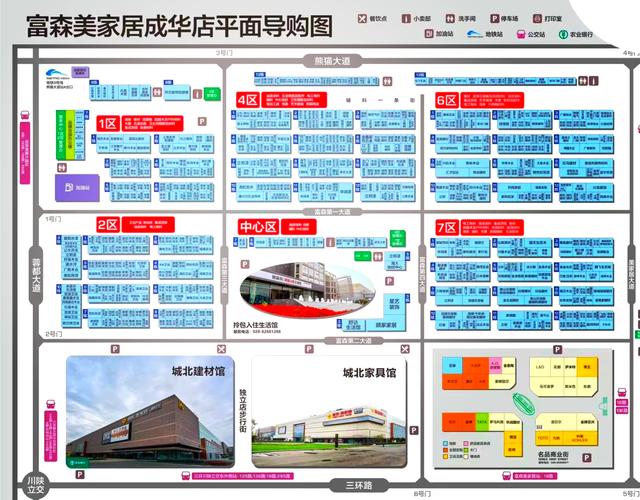
Task: Click the red description box beside 7区
Action: 492,228
